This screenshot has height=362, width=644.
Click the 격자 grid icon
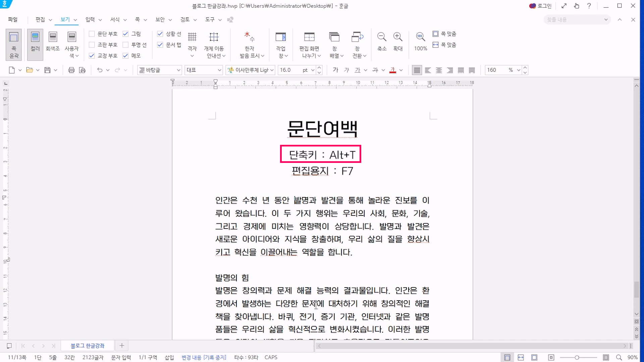pyautogui.click(x=192, y=37)
